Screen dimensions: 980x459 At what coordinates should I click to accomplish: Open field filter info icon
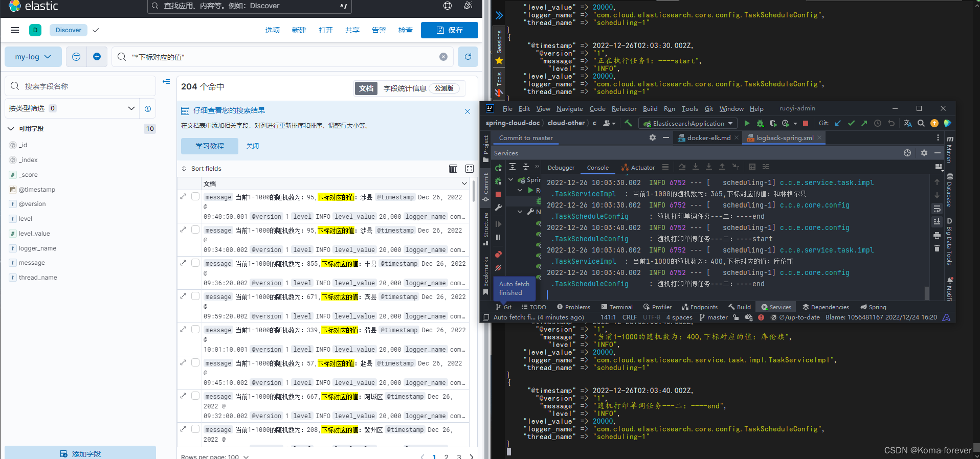tap(148, 108)
